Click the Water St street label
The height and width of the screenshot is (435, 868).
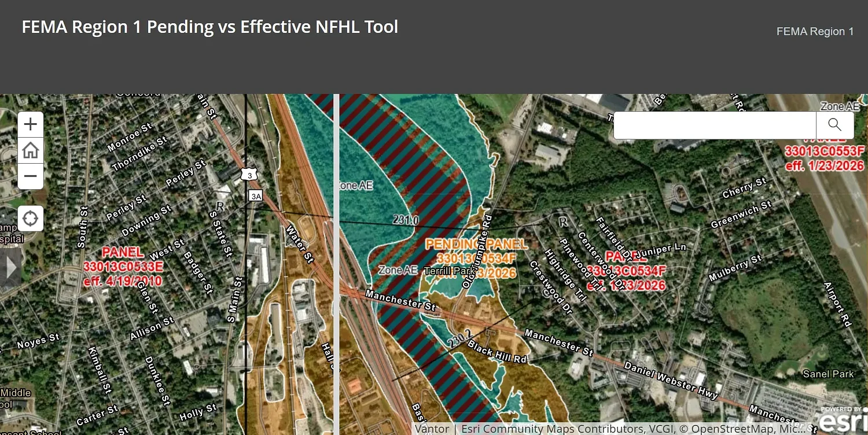tap(299, 244)
